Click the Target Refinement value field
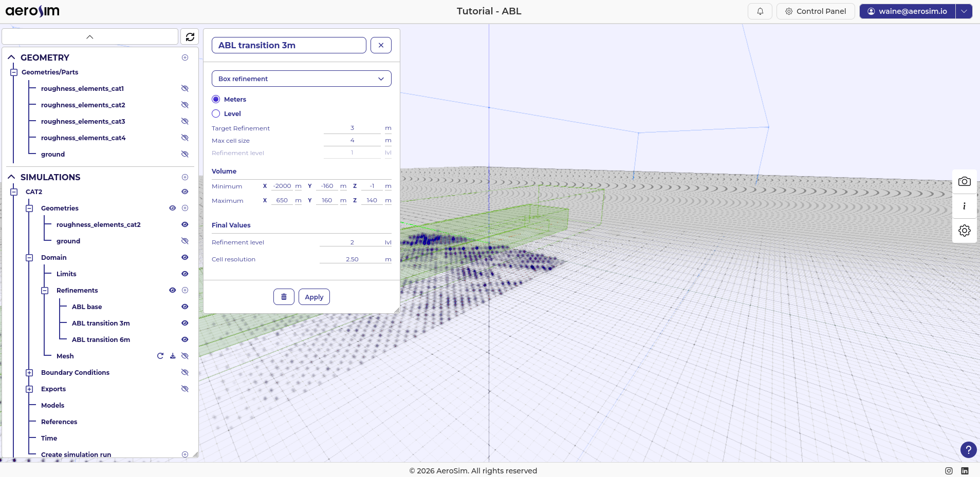This screenshot has height=477, width=980. point(352,128)
